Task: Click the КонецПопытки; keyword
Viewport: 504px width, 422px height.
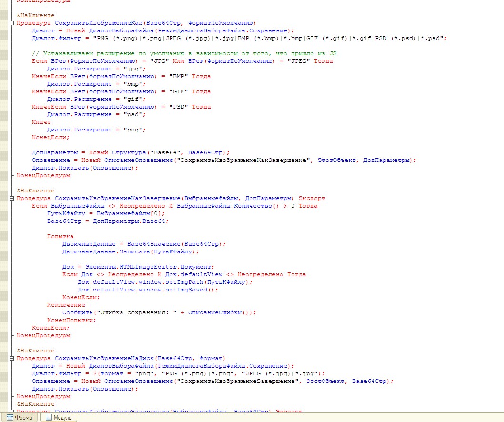Action: pos(71,321)
